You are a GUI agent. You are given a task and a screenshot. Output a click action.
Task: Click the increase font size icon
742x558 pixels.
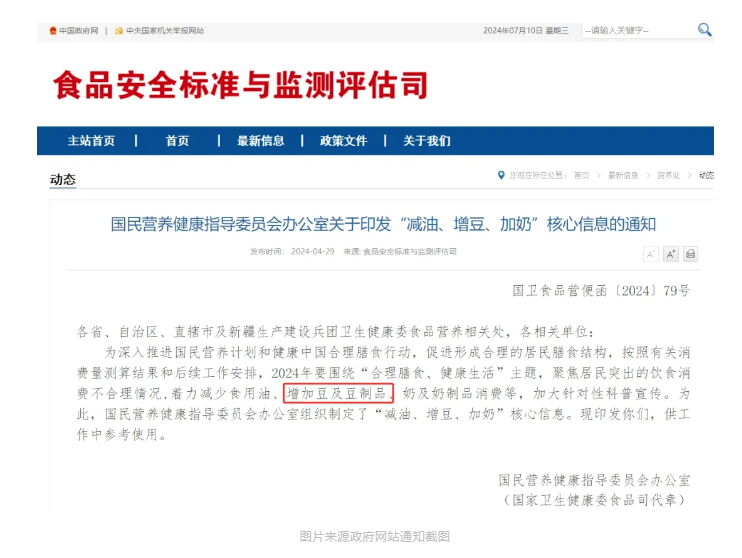[671, 254]
